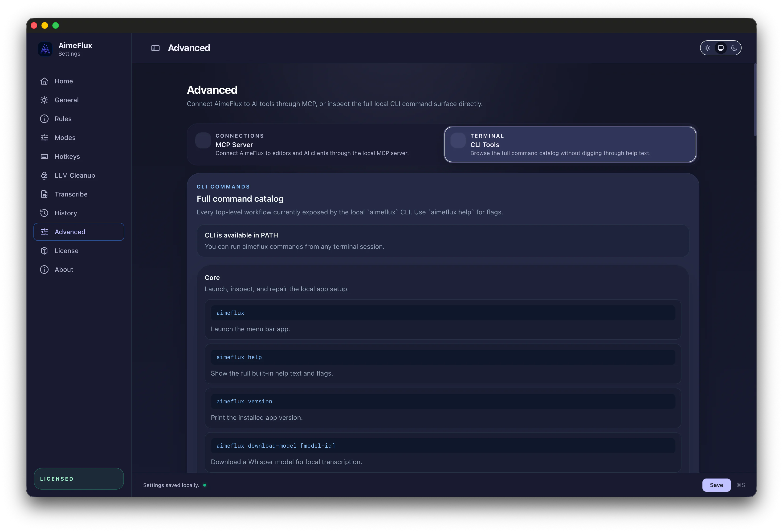This screenshot has height=532, width=783.
Task: Click 'Launch the menu bar app.' description
Action: pyautogui.click(x=250, y=329)
